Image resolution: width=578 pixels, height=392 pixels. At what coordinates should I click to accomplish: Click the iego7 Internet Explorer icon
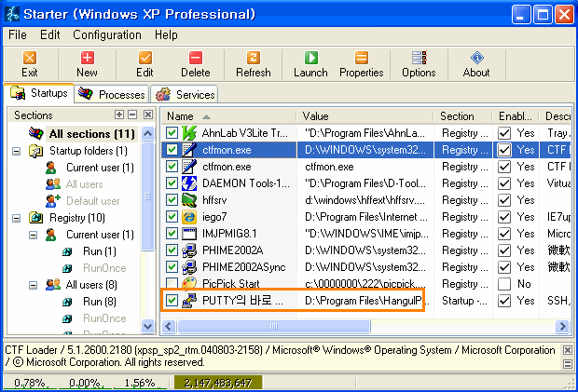(x=189, y=217)
